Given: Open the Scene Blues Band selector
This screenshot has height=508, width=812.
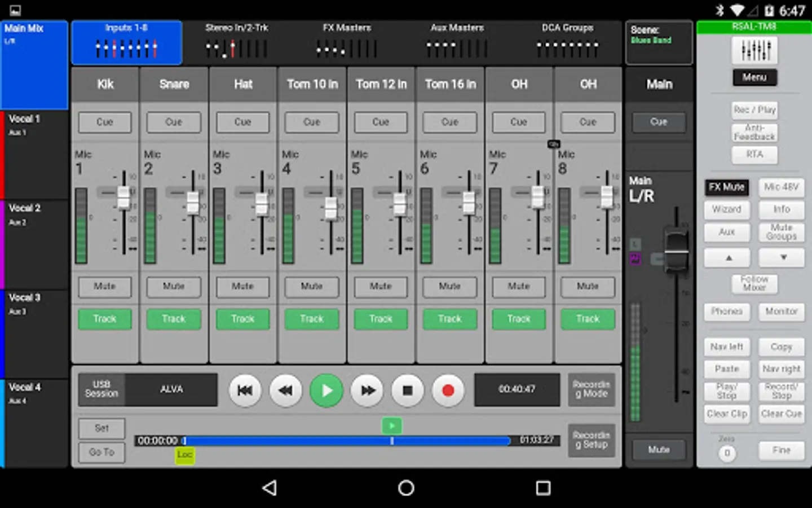Looking at the screenshot, I should point(659,43).
